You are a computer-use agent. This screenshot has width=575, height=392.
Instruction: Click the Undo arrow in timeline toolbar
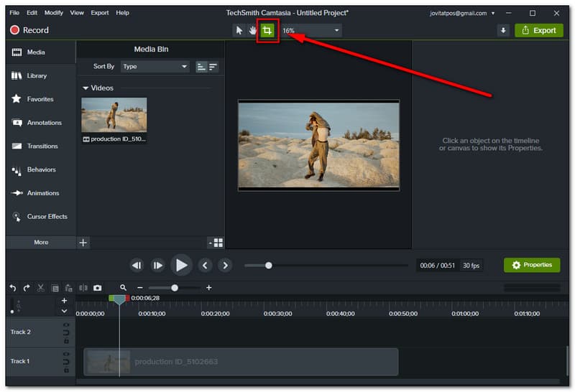[x=13, y=288]
